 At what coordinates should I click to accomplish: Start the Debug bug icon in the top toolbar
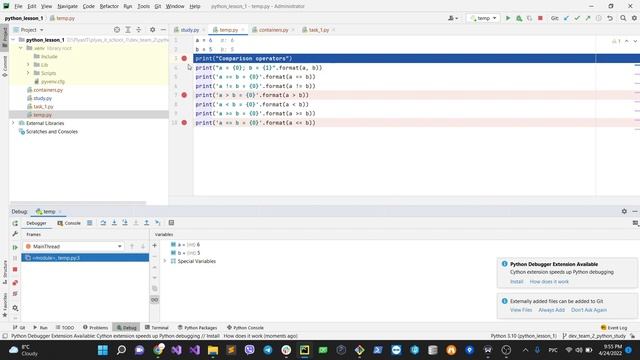(x=519, y=18)
